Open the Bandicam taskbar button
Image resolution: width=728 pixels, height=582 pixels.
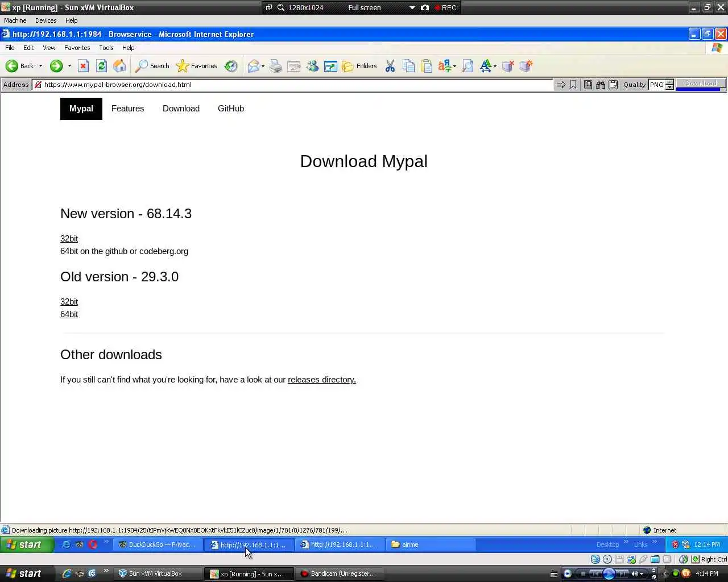click(x=339, y=573)
